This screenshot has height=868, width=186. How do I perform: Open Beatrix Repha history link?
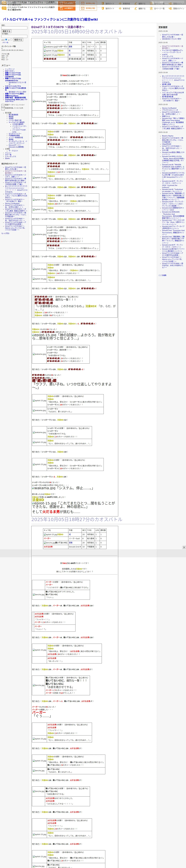(167, 136)
